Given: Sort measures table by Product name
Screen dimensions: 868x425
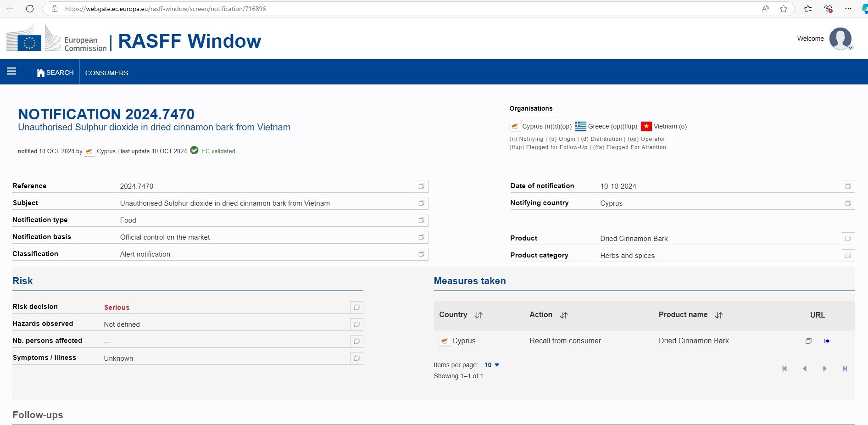Looking at the screenshot, I should click(x=719, y=315).
